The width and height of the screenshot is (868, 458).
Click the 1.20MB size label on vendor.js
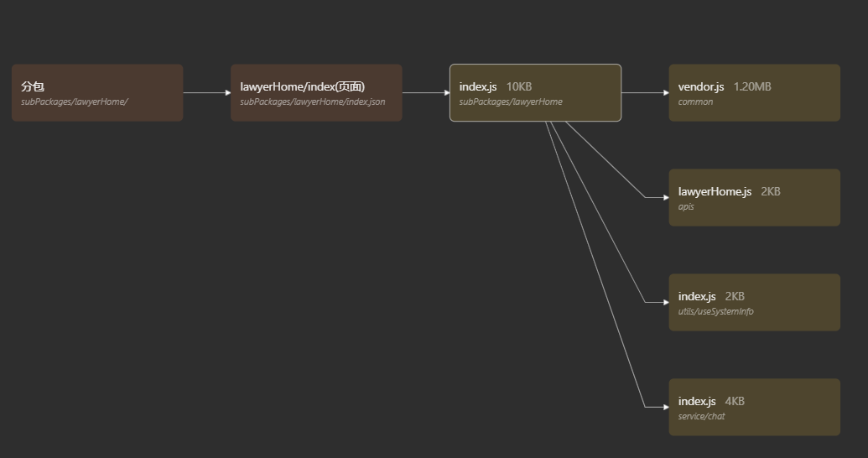752,86
